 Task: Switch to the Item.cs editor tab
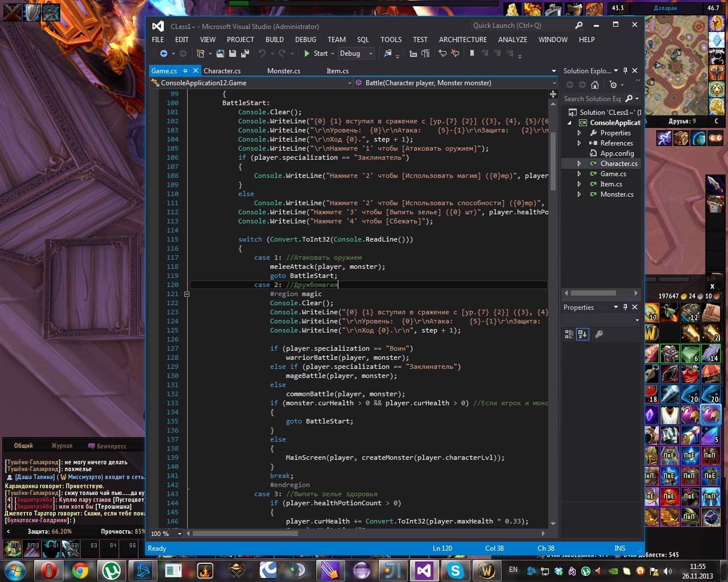pyautogui.click(x=338, y=71)
